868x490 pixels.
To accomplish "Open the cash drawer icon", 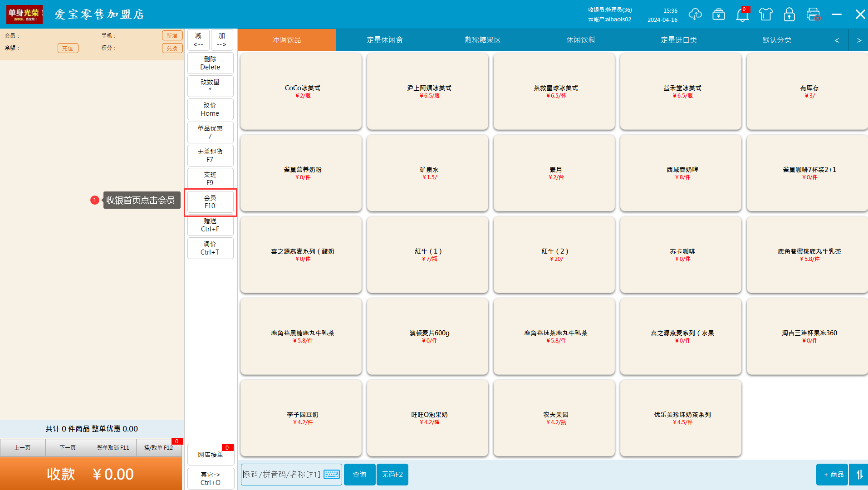I will tap(718, 15).
